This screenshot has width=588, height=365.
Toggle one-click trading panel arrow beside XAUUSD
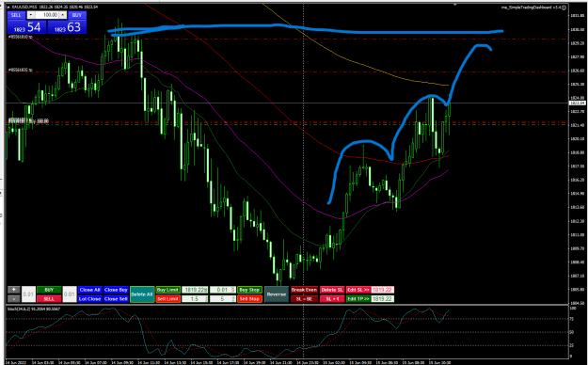tap(8, 7)
